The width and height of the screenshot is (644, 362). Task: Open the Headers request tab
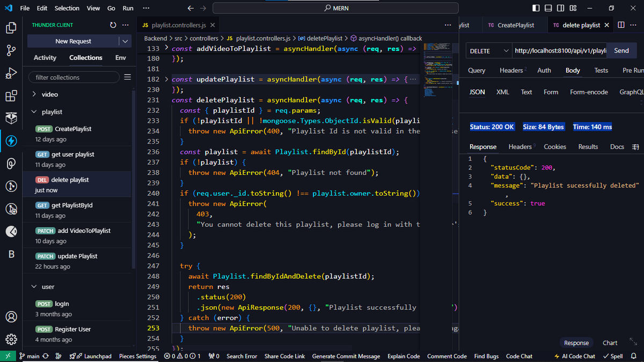click(x=513, y=70)
